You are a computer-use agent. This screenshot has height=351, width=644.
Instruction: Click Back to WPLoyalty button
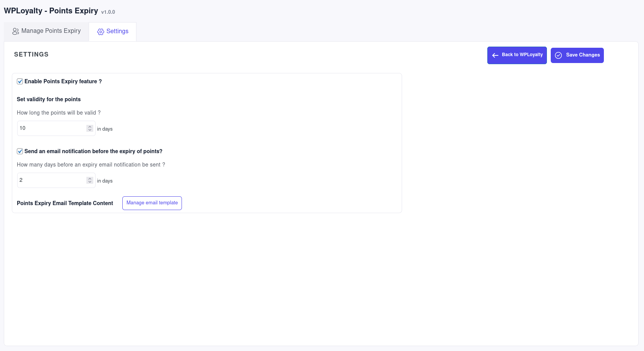pos(517,55)
